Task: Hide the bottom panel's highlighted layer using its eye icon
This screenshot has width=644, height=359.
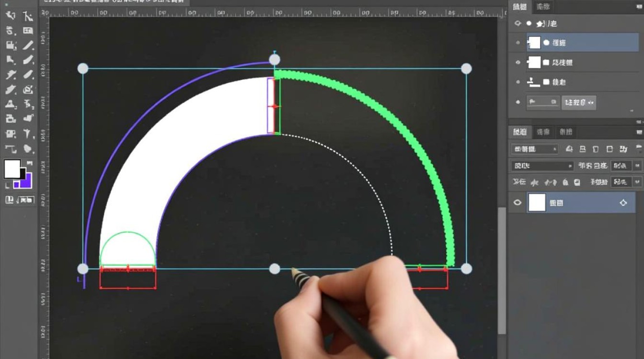Action: [x=517, y=203]
